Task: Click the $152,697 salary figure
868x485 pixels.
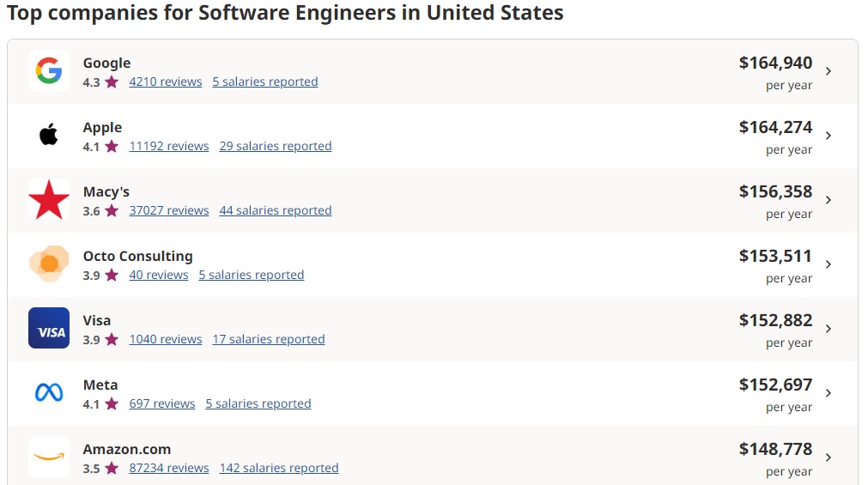Action: pos(775,385)
